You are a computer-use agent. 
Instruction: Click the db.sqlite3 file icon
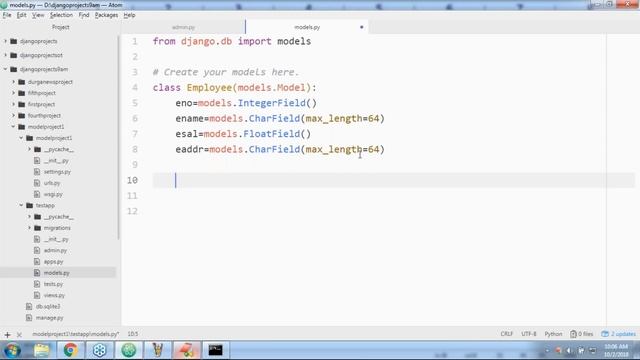tap(29, 306)
